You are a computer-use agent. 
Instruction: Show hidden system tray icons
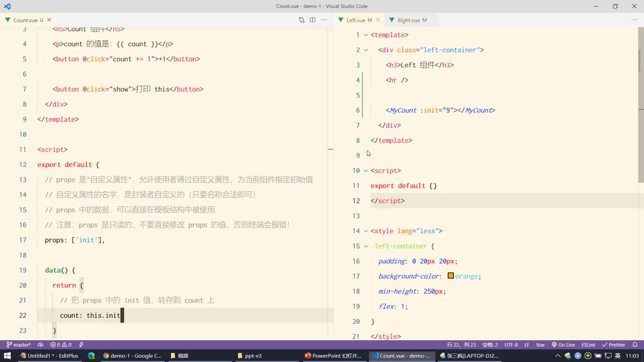(557, 355)
